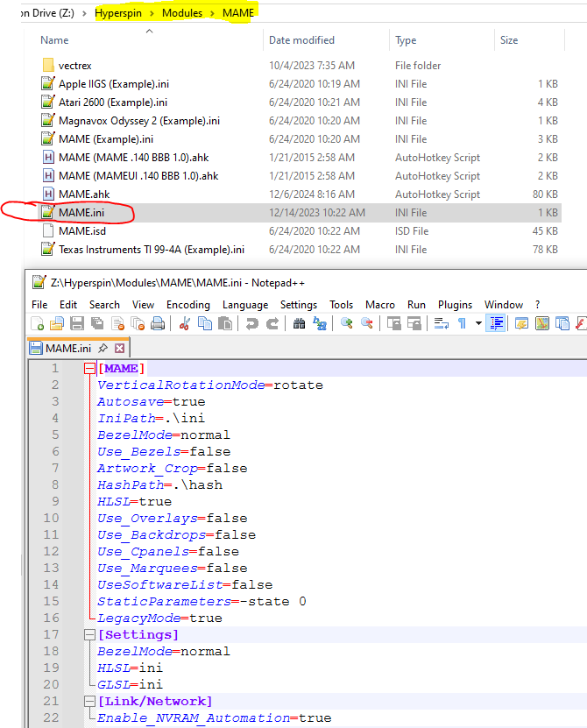This screenshot has width=587, height=728.
Task: Toggle Show All Characters pilcrow icon
Action: point(462,324)
